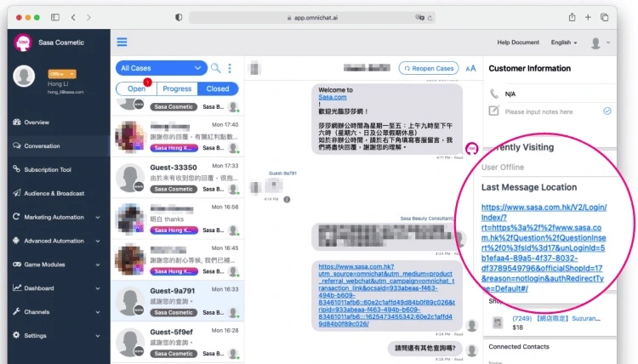Viewport: 638px width, 364px height.
Task: Click the AA font size icon
Action: pos(470,68)
